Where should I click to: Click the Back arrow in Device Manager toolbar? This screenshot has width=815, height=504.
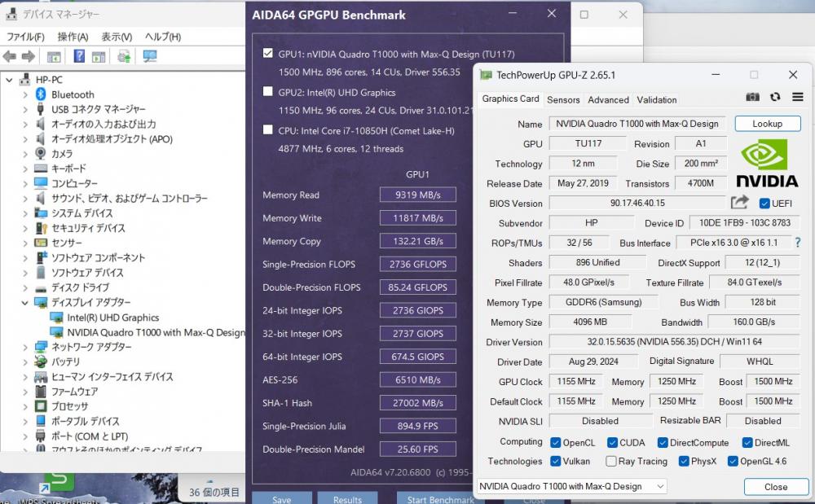coord(9,56)
